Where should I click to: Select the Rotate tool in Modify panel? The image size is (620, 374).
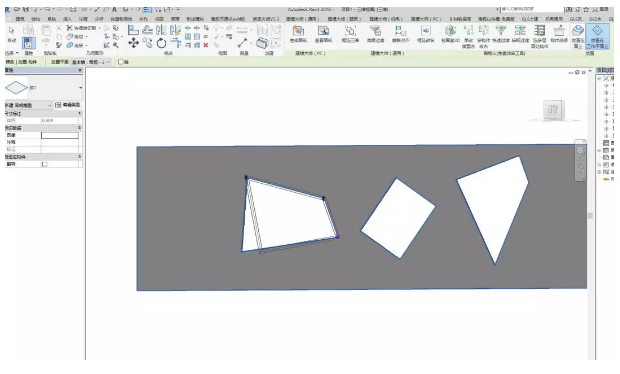(x=161, y=43)
